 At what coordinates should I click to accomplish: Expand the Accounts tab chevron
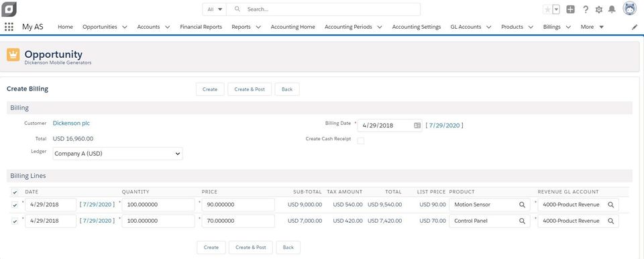[x=168, y=27]
